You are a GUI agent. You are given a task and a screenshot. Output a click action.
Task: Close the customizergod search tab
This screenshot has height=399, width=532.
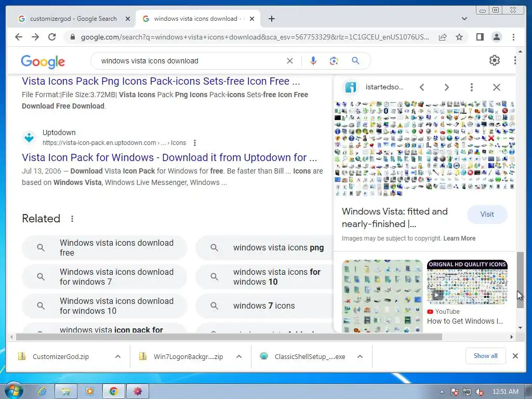[128, 19]
